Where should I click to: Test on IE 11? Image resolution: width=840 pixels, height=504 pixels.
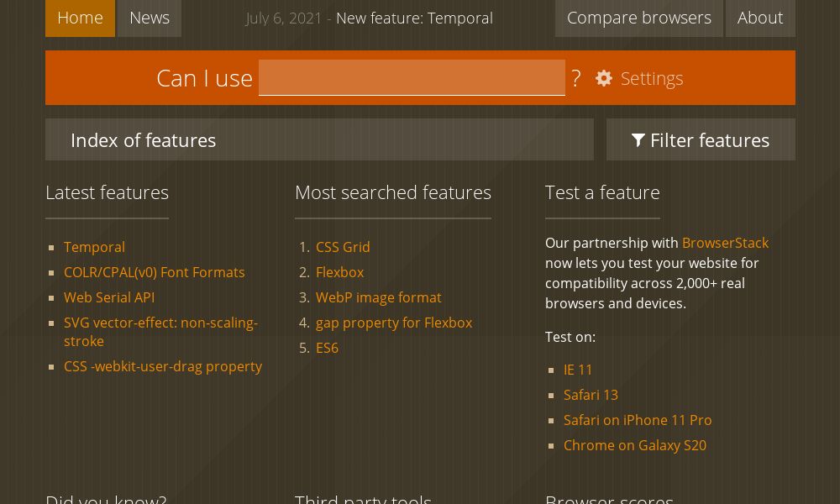pyautogui.click(x=578, y=370)
